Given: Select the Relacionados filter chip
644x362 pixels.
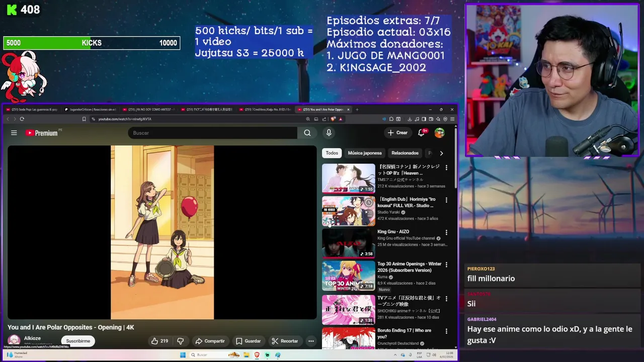Looking at the screenshot, I should pos(405,153).
